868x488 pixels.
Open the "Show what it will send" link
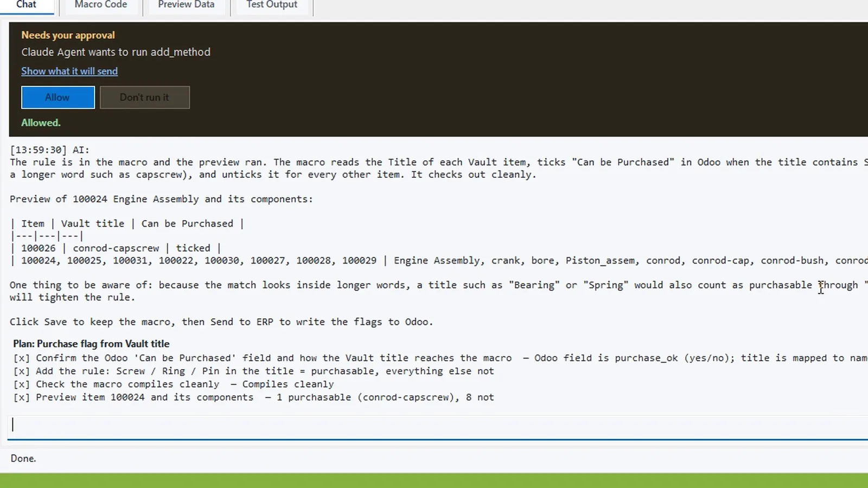[69, 71]
